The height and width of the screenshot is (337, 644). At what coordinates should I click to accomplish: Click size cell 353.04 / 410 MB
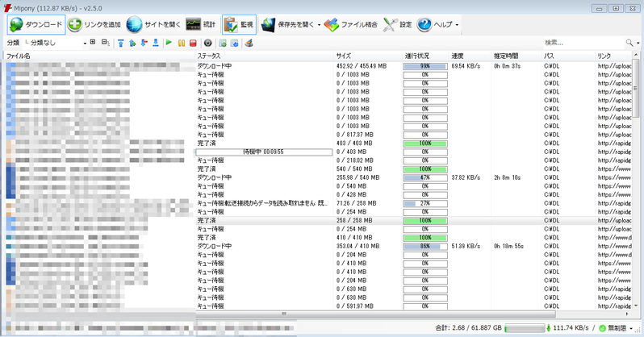(358, 246)
